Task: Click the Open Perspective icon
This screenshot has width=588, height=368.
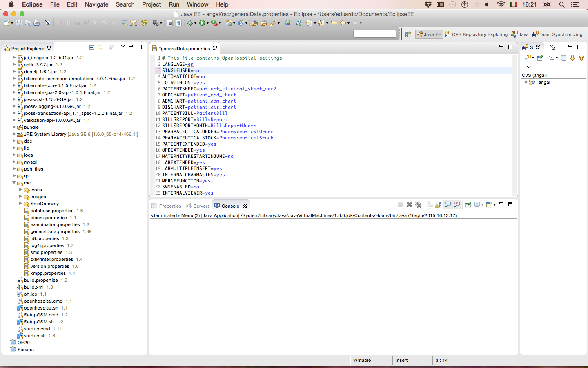Action: [408, 34]
